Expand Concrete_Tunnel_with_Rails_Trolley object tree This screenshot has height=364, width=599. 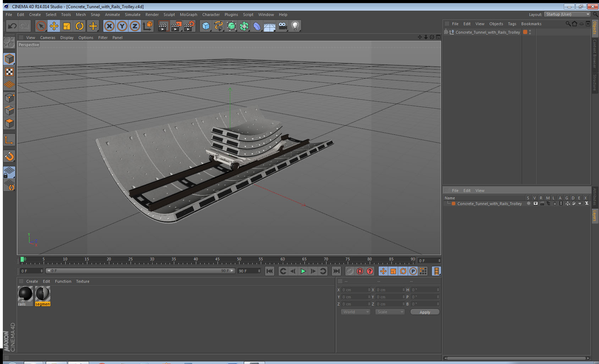pyautogui.click(x=446, y=32)
